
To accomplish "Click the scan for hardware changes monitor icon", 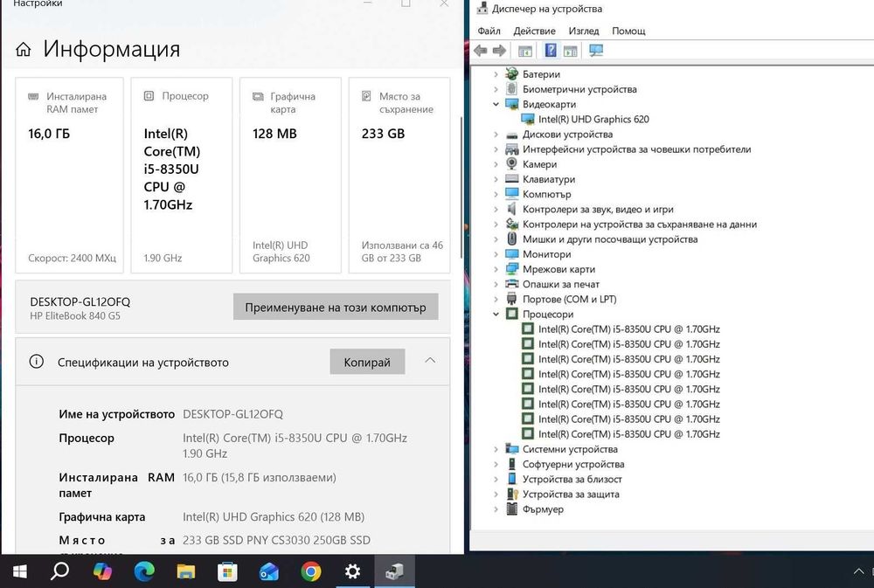I will pos(596,51).
